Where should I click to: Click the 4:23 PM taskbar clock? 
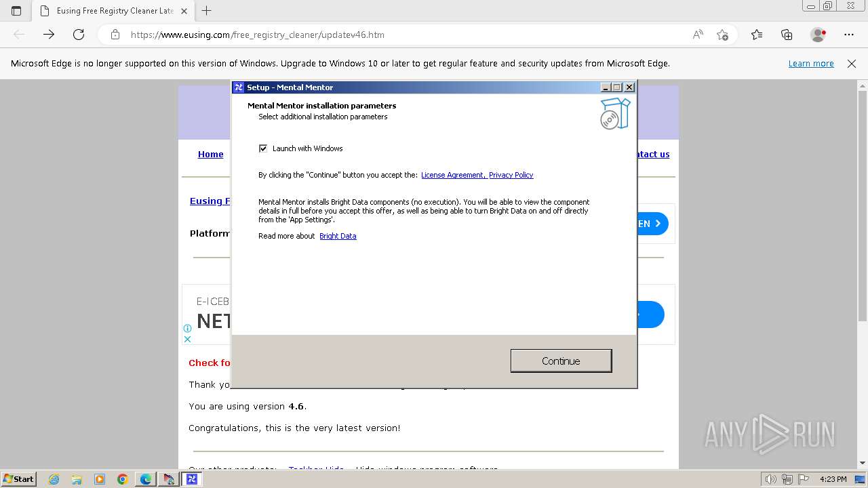(x=833, y=479)
